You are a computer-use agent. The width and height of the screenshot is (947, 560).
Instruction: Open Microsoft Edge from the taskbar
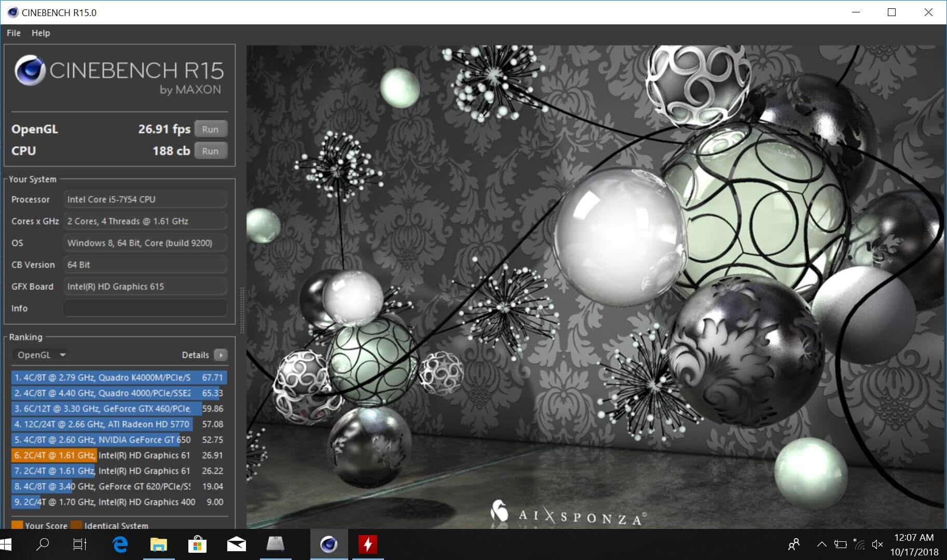(120, 544)
